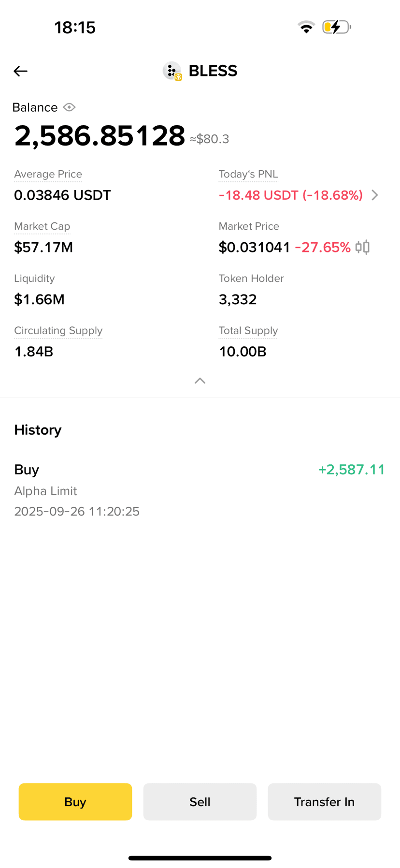Image resolution: width=400 pixels, height=868 pixels.
Task: Tap the Average Price info label
Action: click(x=48, y=174)
